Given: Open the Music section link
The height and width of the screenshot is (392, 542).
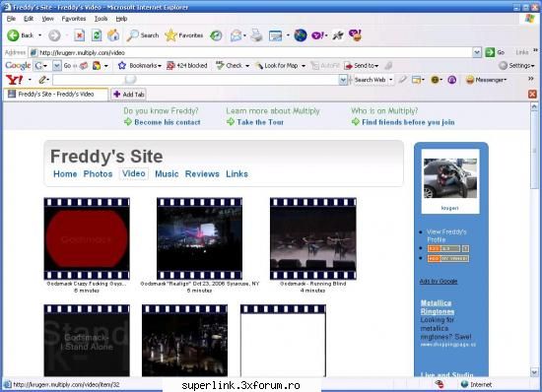Looking at the screenshot, I should (167, 174).
